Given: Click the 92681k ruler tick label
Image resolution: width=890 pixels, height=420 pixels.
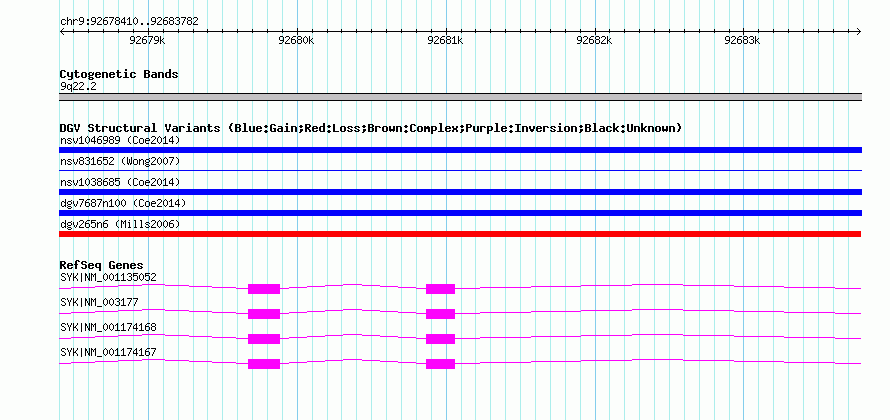Looking at the screenshot, I should point(445,40).
